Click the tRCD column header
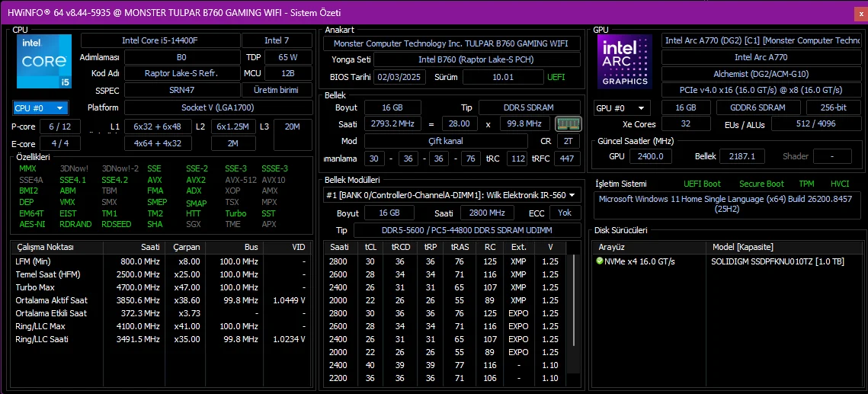 399,247
